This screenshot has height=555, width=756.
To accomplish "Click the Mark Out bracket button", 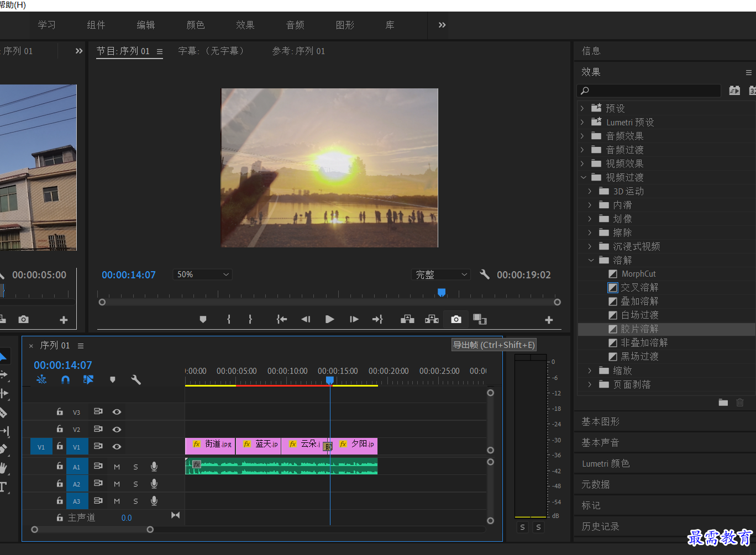I will pyautogui.click(x=250, y=319).
